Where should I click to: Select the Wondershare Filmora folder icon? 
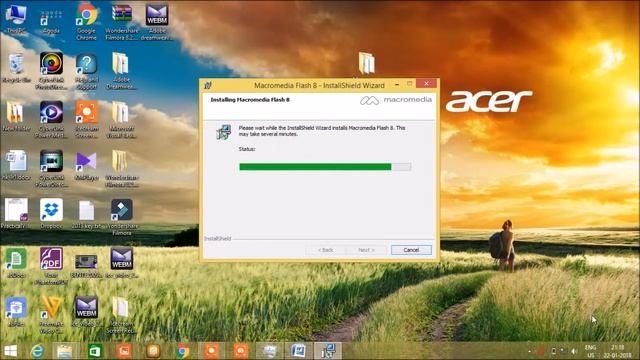click(x=121, y=169)
